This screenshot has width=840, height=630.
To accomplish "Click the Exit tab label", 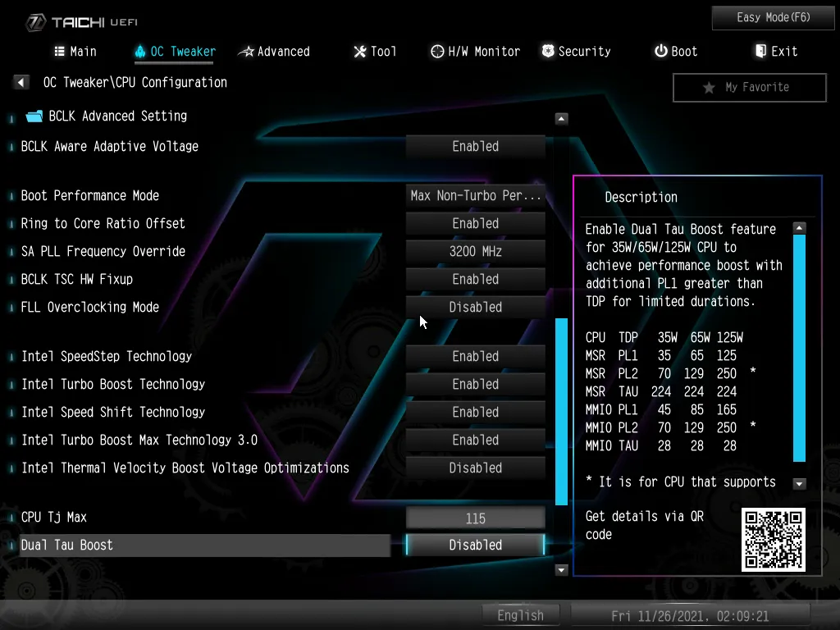I will (784, 52).
